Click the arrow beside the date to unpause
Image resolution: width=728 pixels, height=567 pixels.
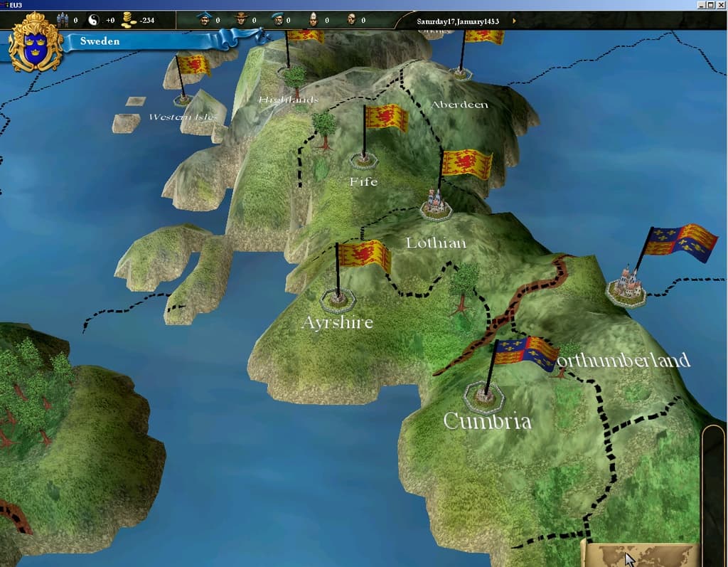(514, 21)
